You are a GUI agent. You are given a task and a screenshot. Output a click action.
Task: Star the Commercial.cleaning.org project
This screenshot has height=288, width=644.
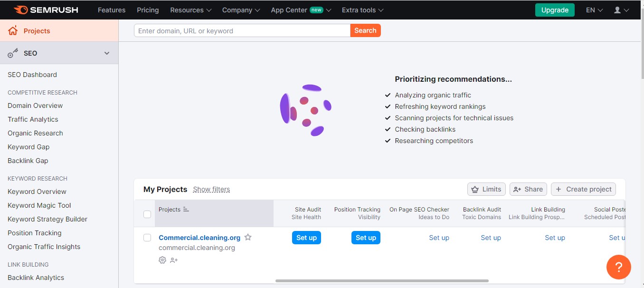coord(248,237)
